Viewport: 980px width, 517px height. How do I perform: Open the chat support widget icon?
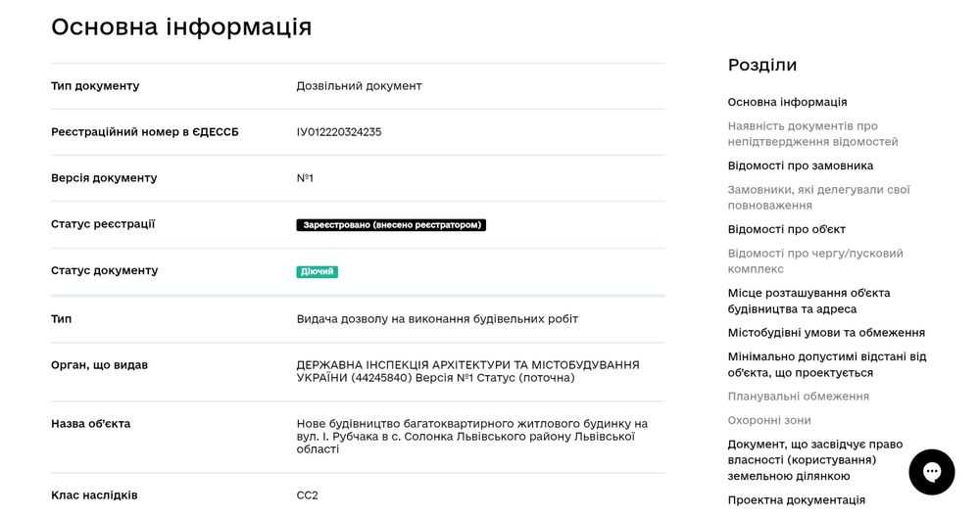[x=931, y=472]
